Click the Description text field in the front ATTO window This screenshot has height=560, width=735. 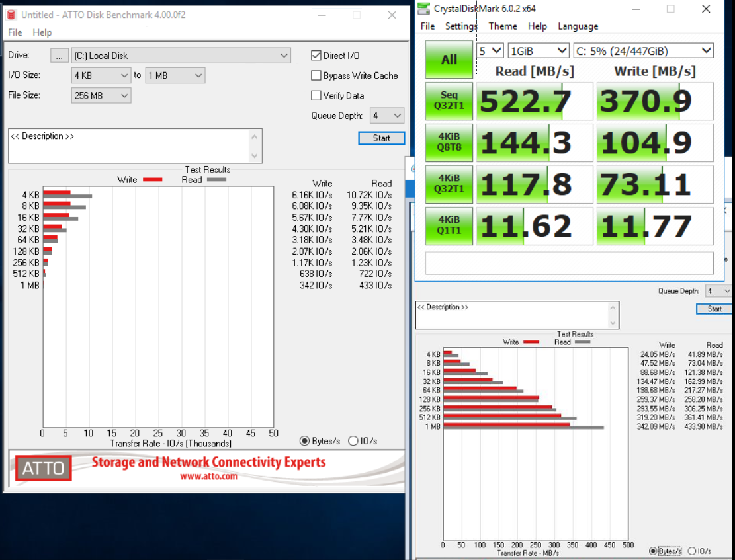(129, 145)
